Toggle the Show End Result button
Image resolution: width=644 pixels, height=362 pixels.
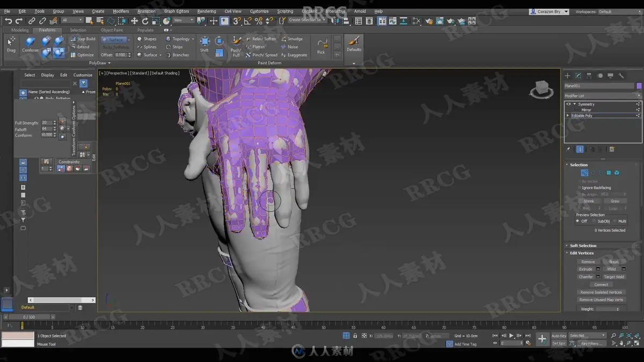click(x=580, y=150)
